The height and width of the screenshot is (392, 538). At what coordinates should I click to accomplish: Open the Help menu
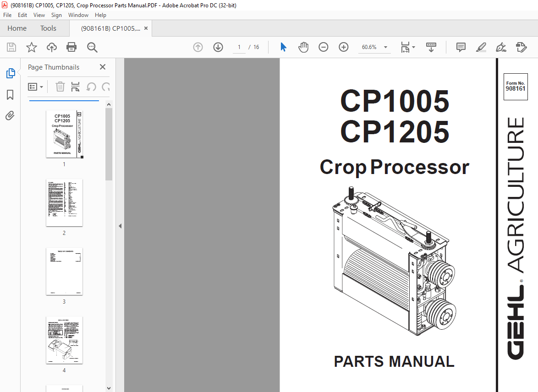(x=100, y=15)
